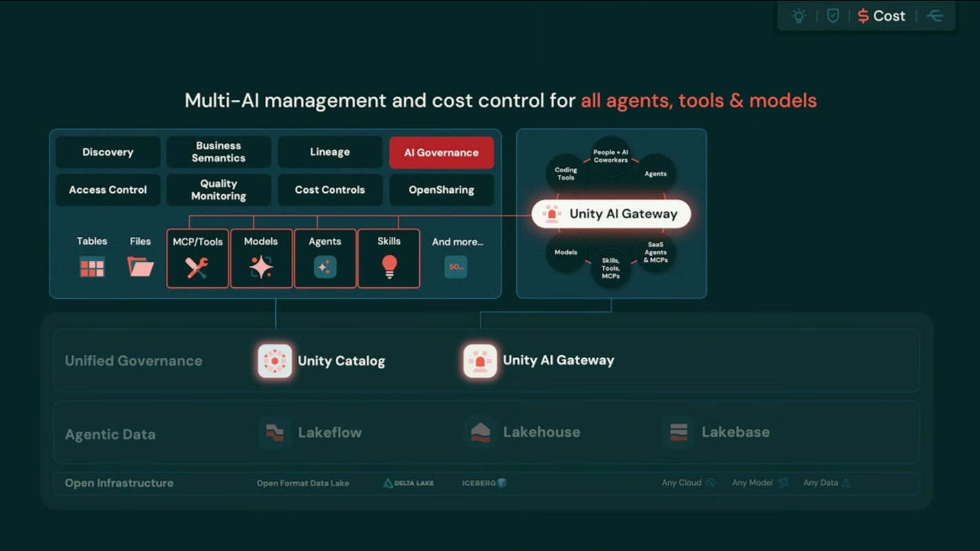Click the 'Unity Catalog' label text
The height and width of the screenshot is (551, 980).
pos(341,361)
